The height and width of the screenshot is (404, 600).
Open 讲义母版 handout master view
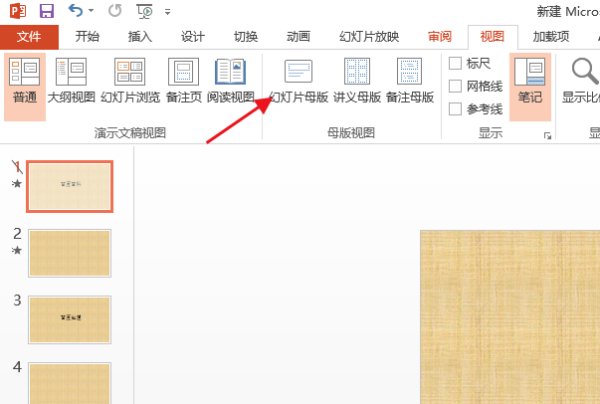coord(357,81)
